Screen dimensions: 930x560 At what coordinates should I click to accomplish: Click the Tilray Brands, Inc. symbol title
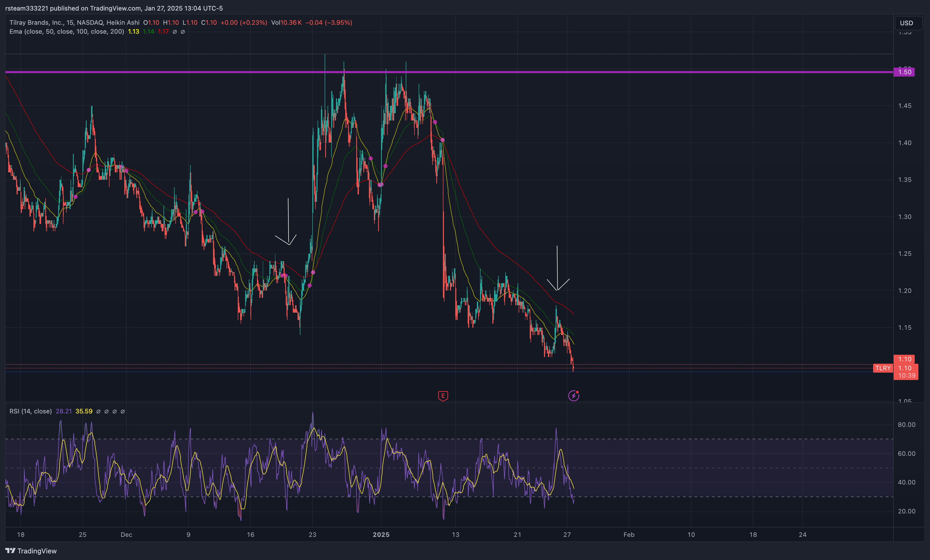pos(36,23)
